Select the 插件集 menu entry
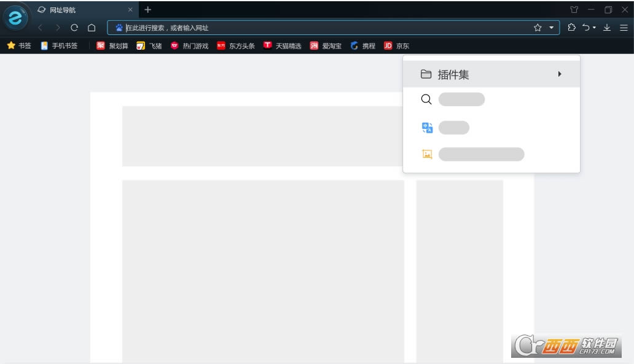634x364 pixels. pyautogui.click(x=453, y=74)
